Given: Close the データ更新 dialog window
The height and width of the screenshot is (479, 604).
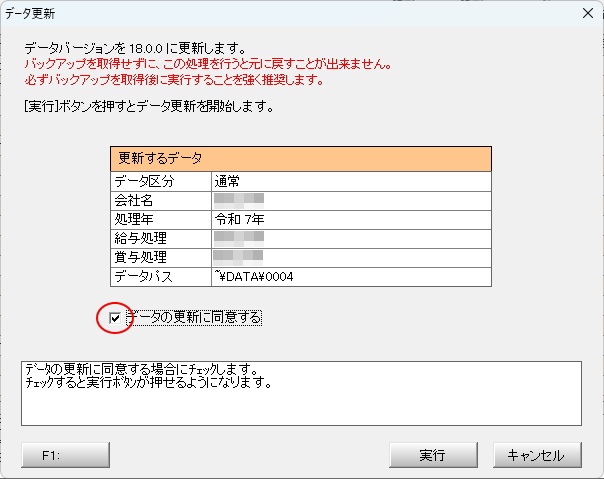Looking at the screenshot, I should coord(585,14).
